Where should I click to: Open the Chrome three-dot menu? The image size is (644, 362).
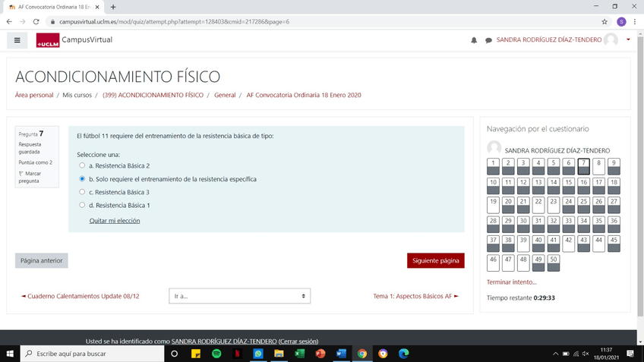635,22
